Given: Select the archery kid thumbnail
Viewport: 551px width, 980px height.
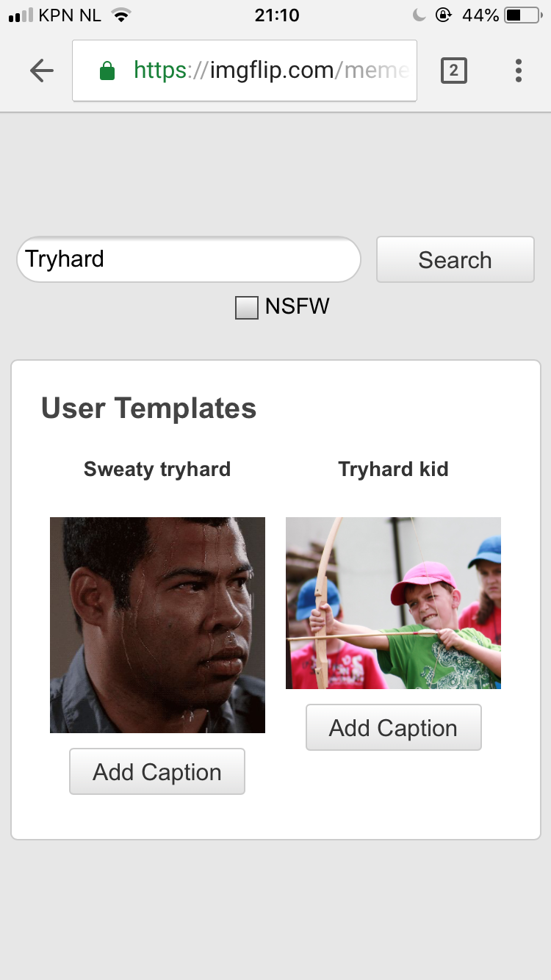Looking at the screenshot, I should 394,603.
